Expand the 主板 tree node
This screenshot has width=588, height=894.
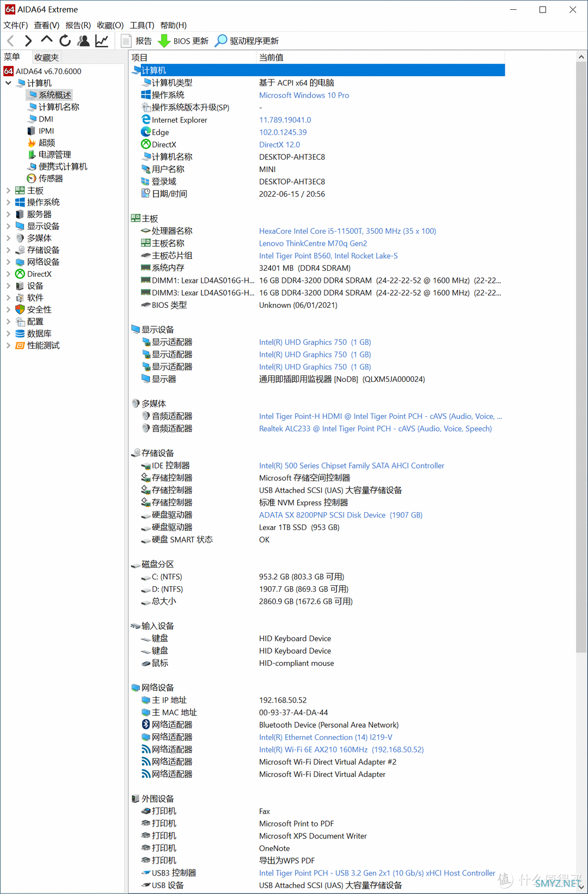[x=8, y=191]
